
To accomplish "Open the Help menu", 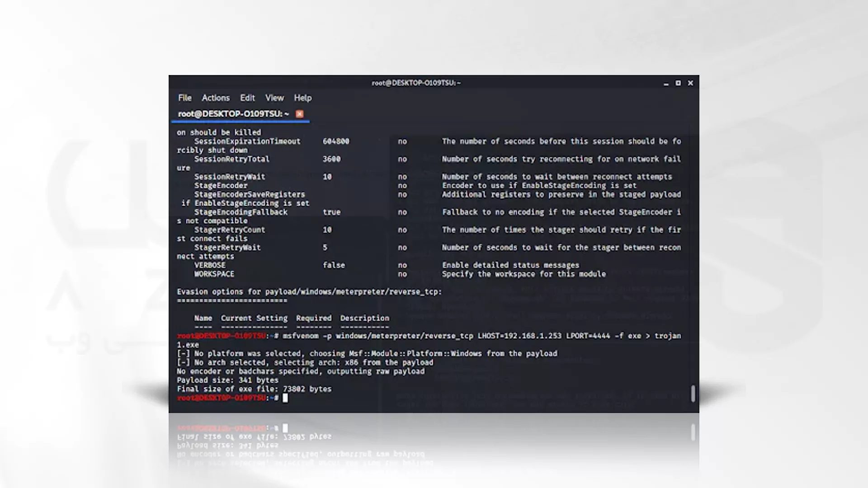I will (x=303, y=98).
